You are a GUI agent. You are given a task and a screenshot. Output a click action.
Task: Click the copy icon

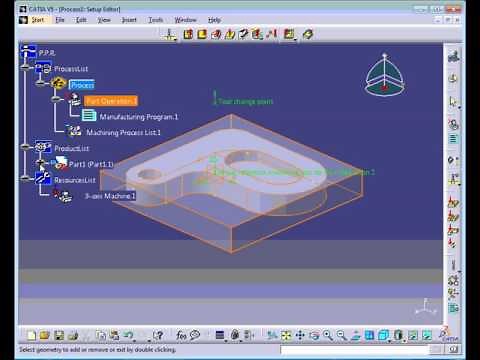pyautogui.click(x=100, y=335)
